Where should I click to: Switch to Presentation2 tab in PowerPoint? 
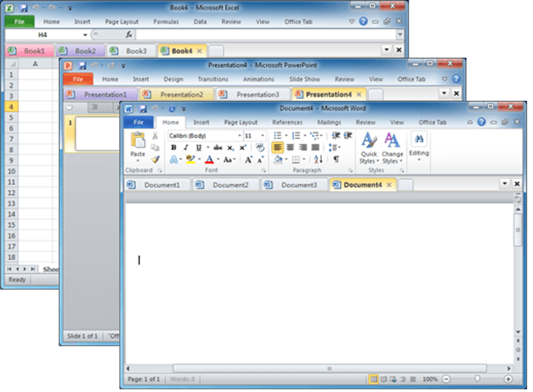(177, 95)
